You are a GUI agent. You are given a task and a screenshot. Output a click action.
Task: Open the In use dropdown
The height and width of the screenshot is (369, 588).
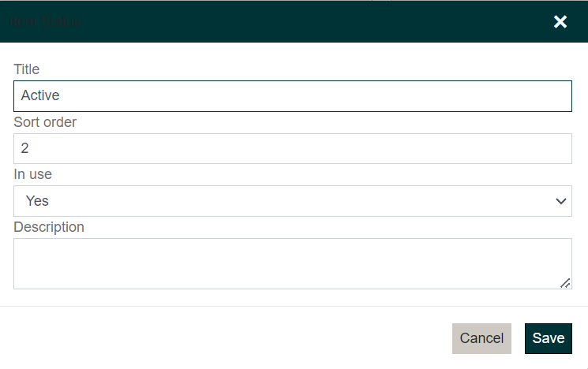[292, 201]
